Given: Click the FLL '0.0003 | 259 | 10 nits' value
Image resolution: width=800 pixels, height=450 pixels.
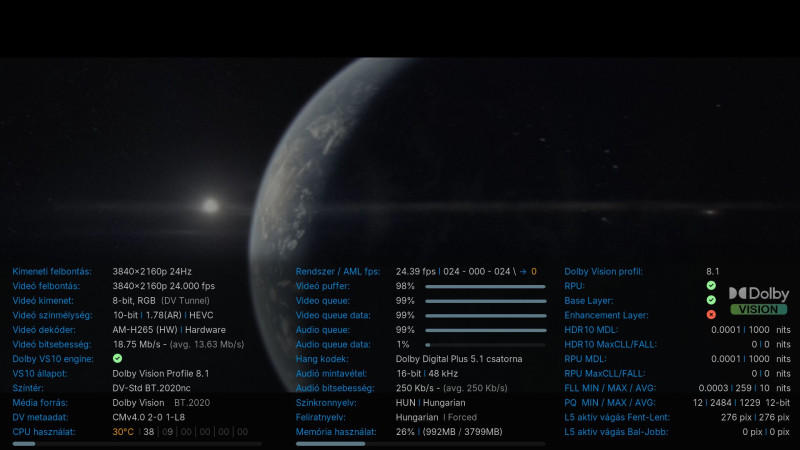Looking at the screenshot, I should [x=744, y=388].
